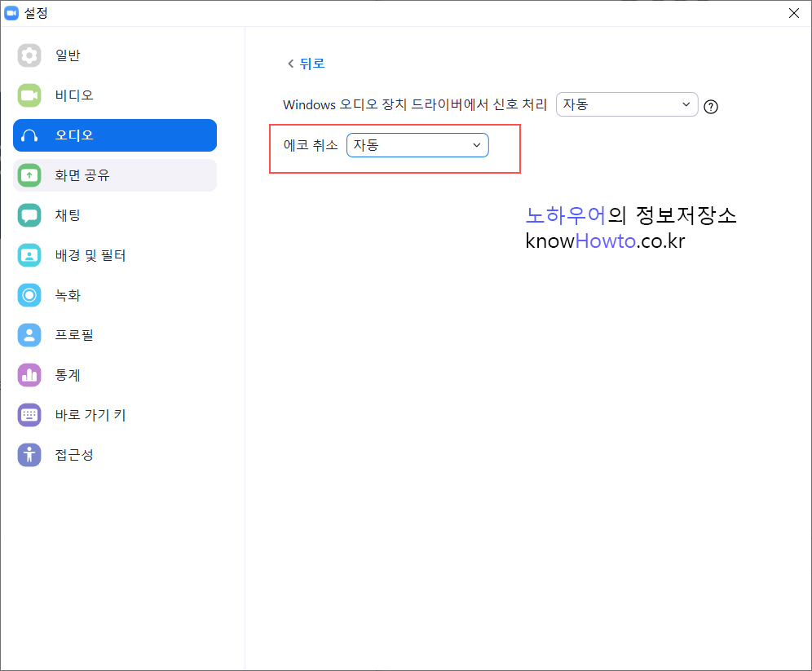Click the 에코 취소 dropdown arrow
Screen dimensions: 812x671
coord(476,145)
